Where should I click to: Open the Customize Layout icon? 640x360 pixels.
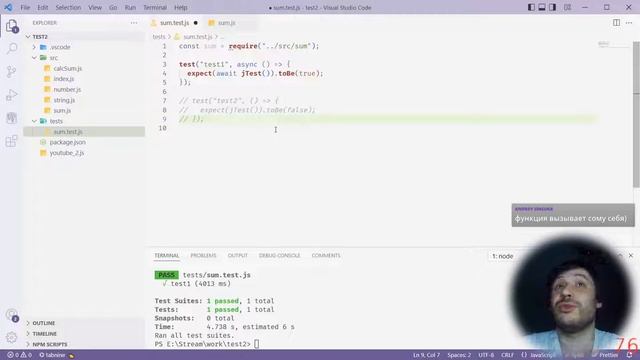tap(567, 7)
